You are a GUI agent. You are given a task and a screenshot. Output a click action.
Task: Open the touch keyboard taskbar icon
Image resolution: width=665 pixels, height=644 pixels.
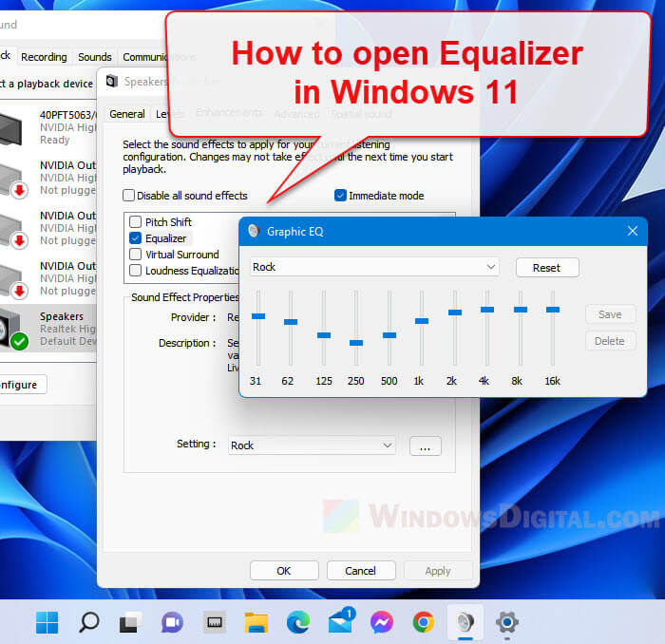214,622
